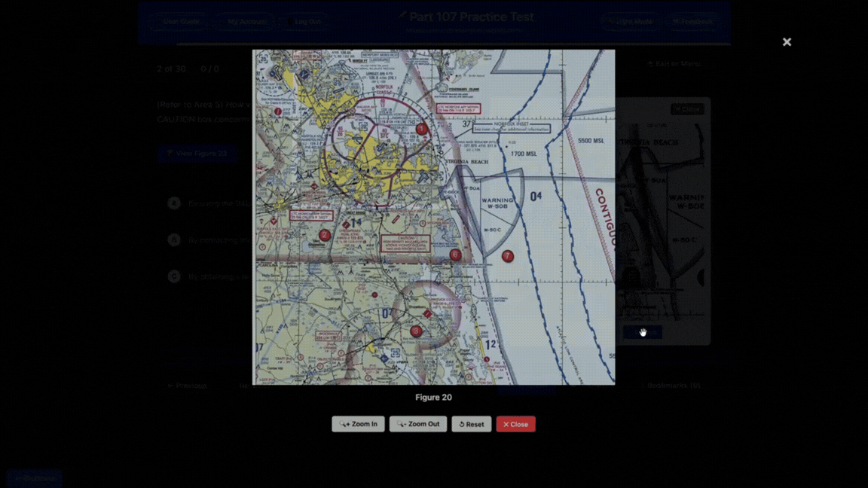Open the User Guide menu item
This screenshot has height=488, width=868.
(x=181, y=22)
